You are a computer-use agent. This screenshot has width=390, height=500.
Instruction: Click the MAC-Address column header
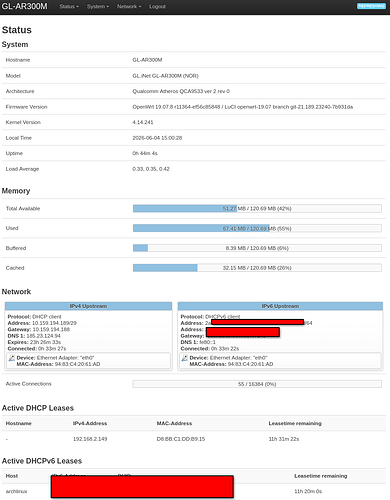point(174,423)
